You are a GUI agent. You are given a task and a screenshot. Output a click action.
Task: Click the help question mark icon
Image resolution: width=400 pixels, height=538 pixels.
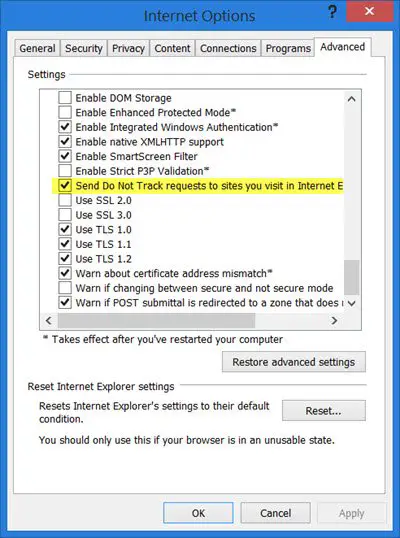[x=332, y=12]
